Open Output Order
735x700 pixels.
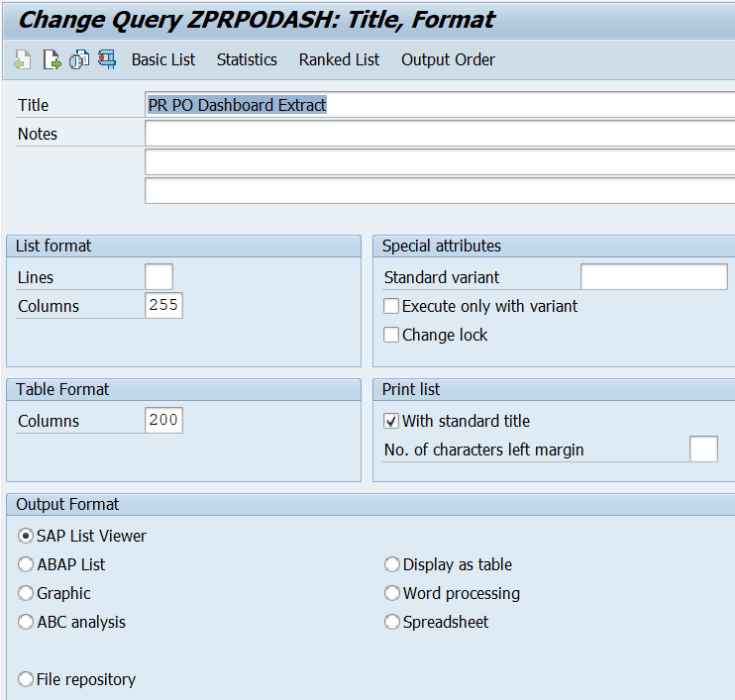tap(448, 60)
